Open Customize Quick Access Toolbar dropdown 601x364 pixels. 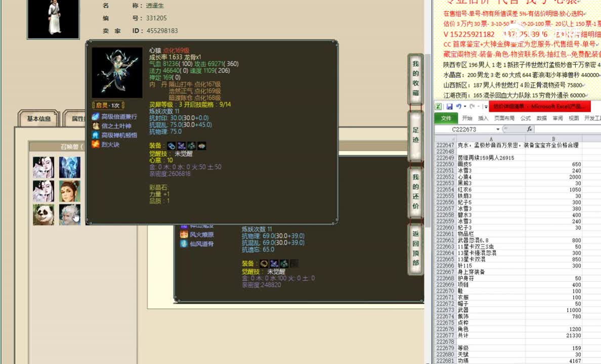tap(486, 107)
